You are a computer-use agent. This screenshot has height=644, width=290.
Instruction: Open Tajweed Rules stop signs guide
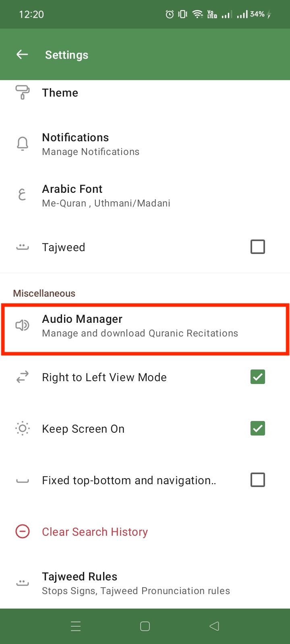click(145, 583)
